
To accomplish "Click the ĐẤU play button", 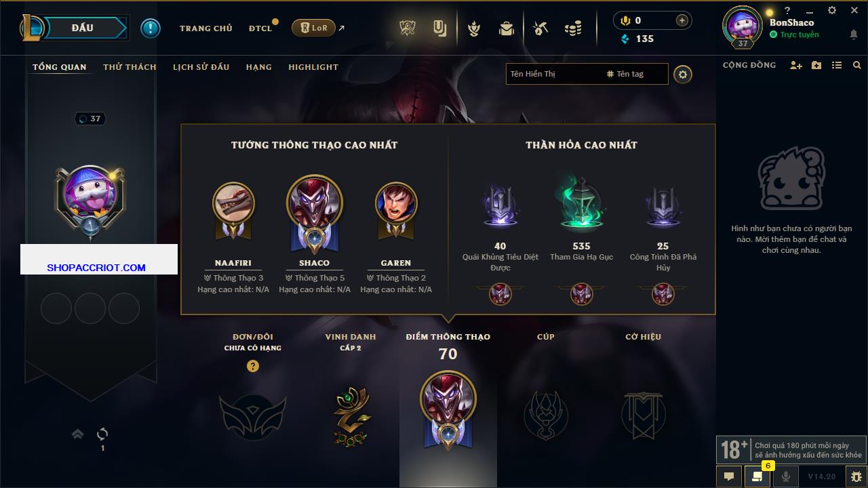I will [x=83, y=28].
